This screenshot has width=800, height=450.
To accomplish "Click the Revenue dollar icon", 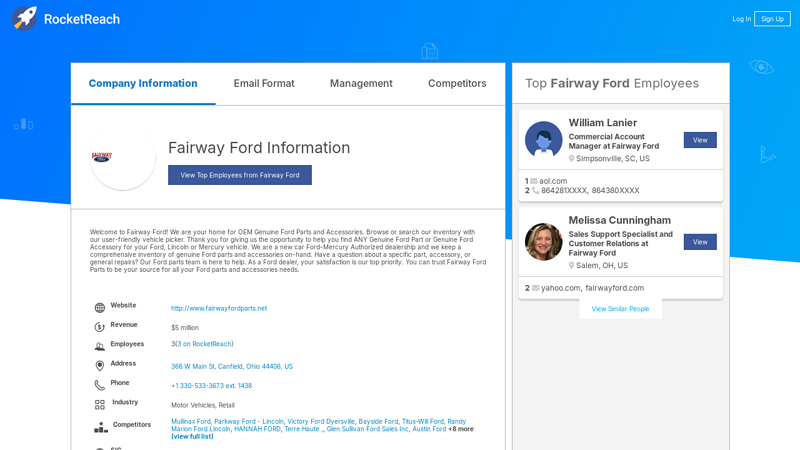I will point(99,327).
